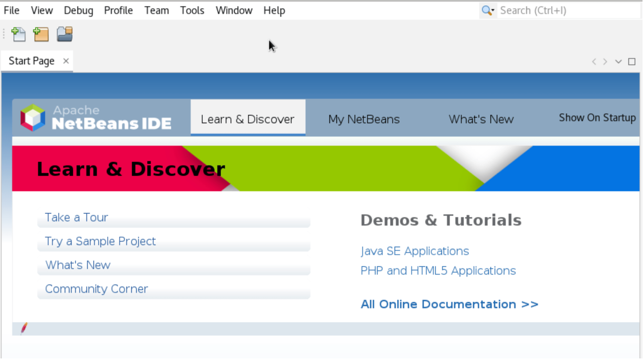Switch to the My NetBeans tab
This screenshot has height=361, width=644.
click(364, 119)
